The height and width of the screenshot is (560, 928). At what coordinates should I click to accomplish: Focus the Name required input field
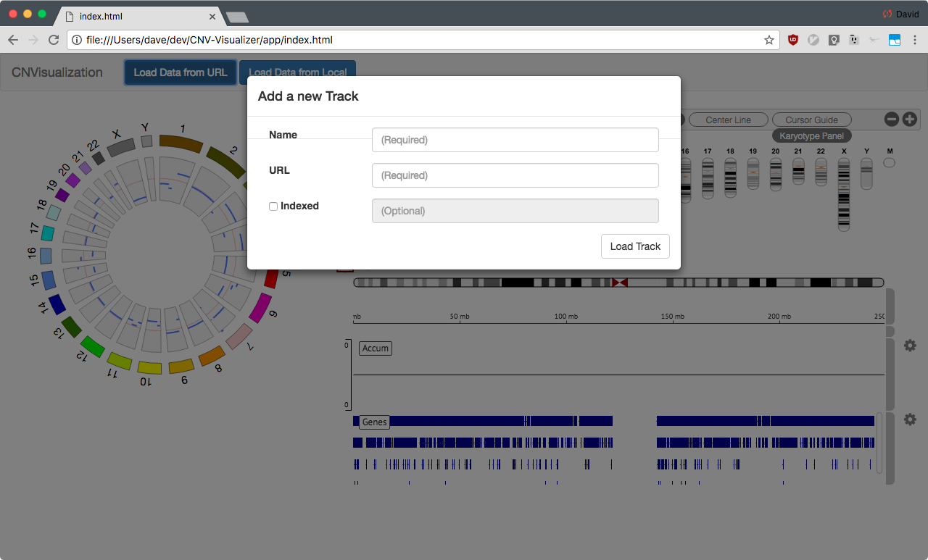coord(515,140)
